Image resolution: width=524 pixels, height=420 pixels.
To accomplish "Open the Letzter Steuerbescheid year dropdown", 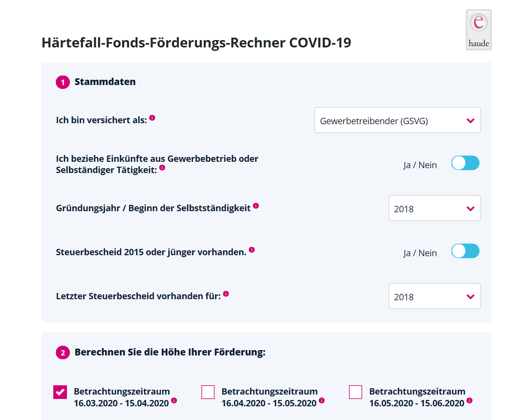I will [435, 296].
